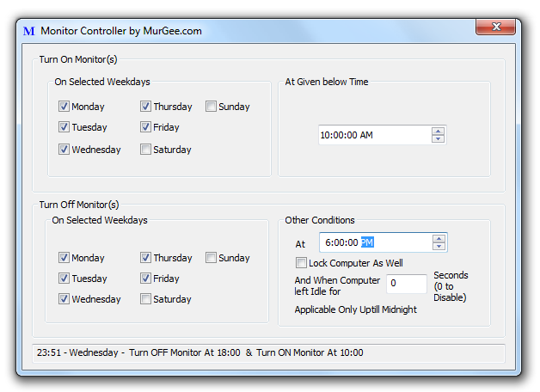540x392 pixels.
Task: Uncheck Monday in Turn Off Monitor(s)
Action: coord(64,257)
